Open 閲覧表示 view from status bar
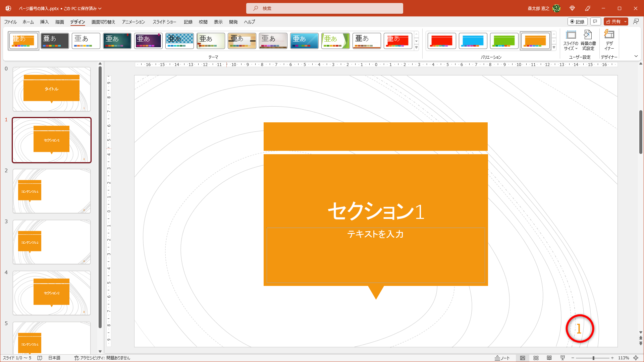 point(549,358)
